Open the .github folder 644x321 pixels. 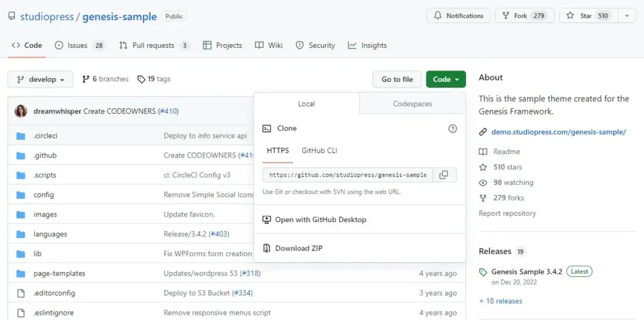tap(45, 155)
